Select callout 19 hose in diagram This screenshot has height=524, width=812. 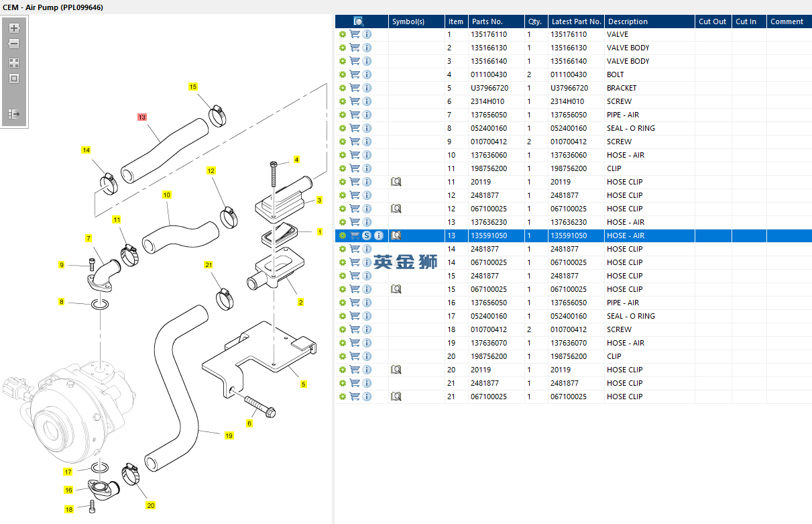tap(229, 435)
